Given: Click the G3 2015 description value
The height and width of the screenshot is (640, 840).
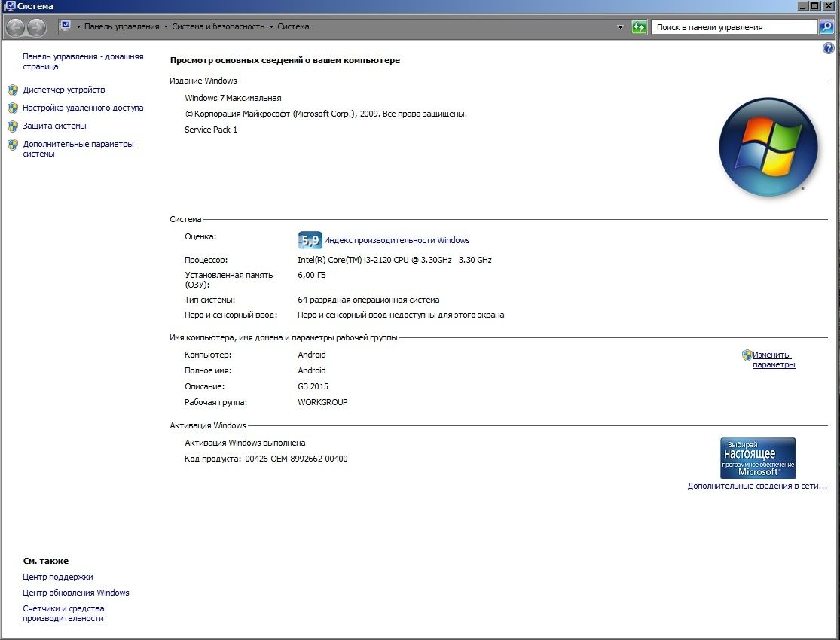Looking at the screenshot, I should (x=313, y=387).
